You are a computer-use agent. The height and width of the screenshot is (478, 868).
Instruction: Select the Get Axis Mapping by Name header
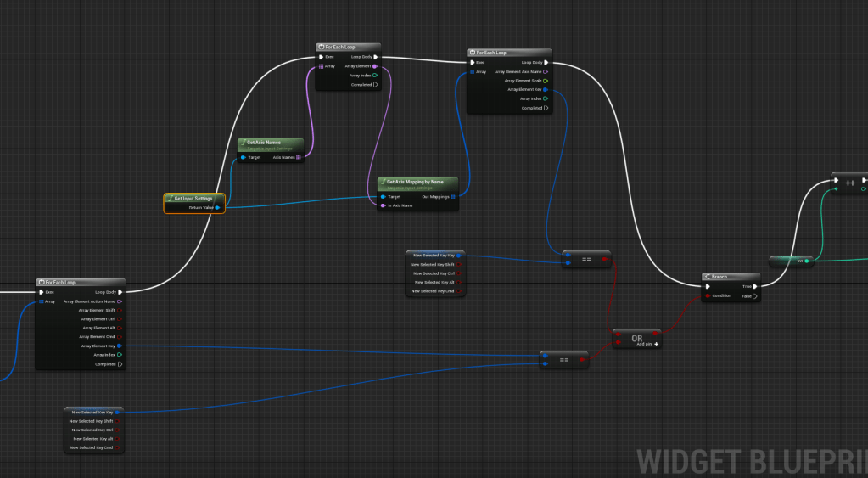tap(417, 182)
